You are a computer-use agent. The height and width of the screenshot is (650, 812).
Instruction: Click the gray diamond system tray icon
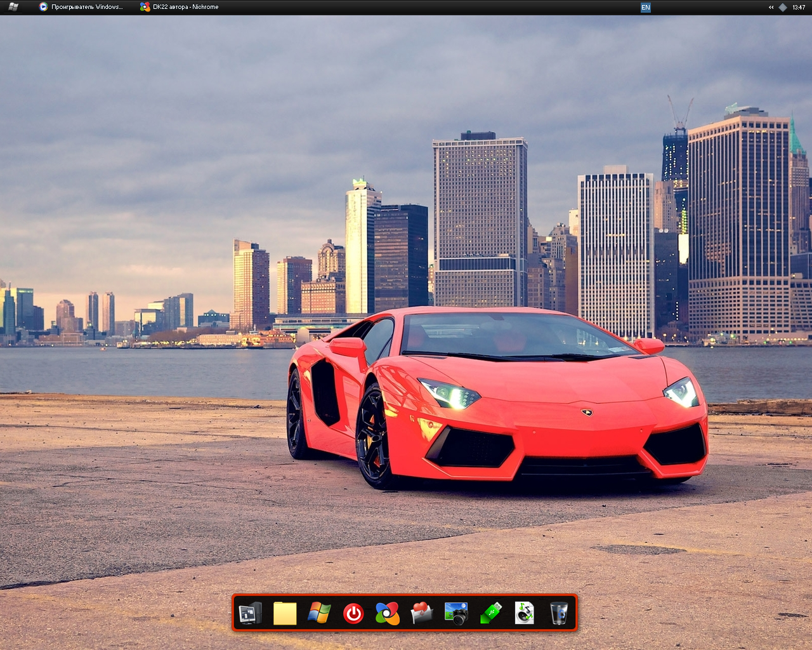click(783, 8)
